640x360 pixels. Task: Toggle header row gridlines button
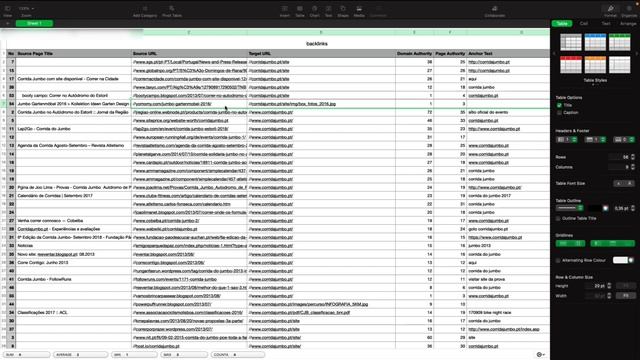point(612,243)
